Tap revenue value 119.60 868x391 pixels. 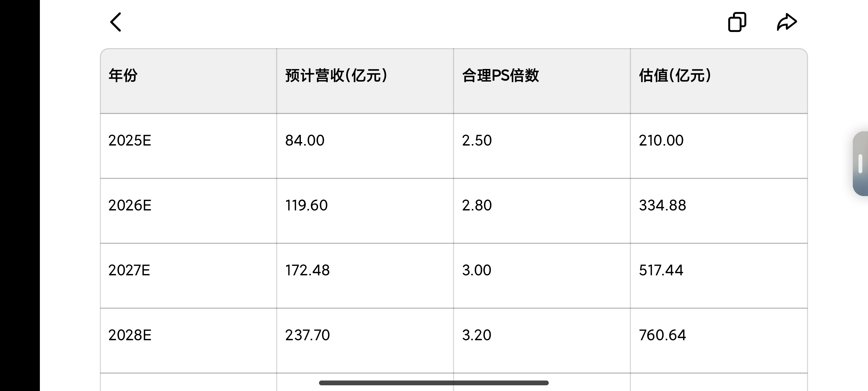(306, 205)
